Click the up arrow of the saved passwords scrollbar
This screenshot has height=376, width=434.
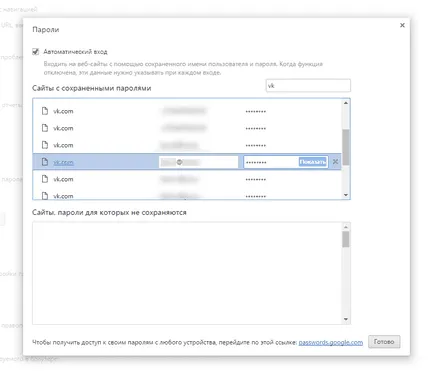click(x=346, y=103)
